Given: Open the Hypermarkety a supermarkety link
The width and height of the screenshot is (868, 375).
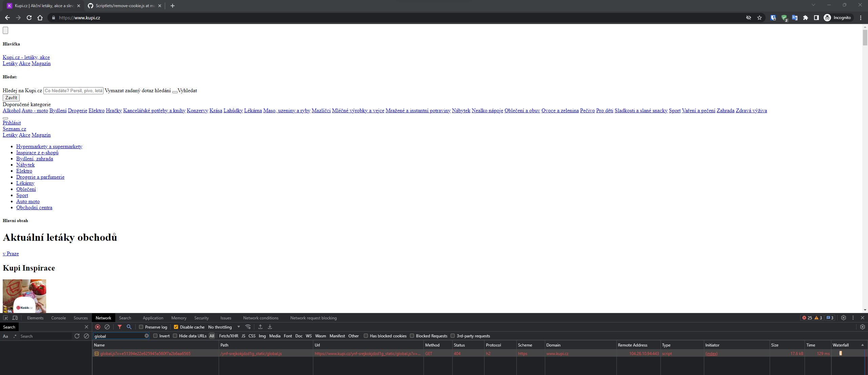Looking at the screenshot, I should 49,146.
